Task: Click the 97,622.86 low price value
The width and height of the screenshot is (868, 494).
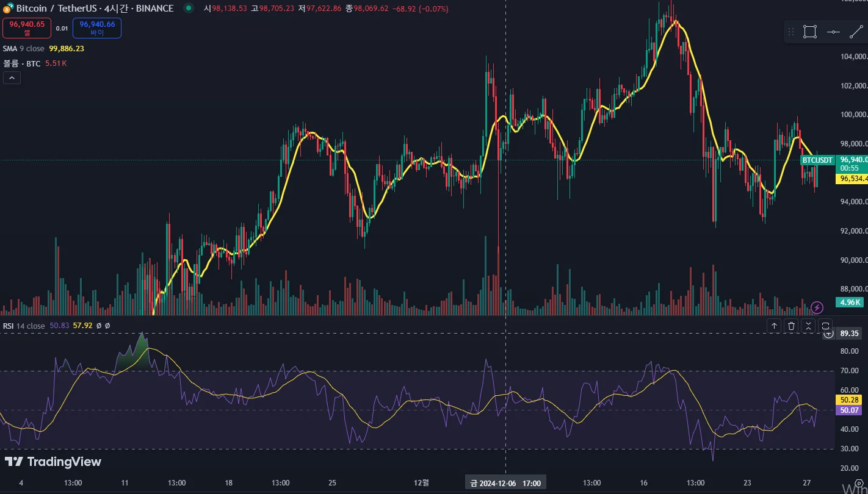Action: tap(324, 9)
